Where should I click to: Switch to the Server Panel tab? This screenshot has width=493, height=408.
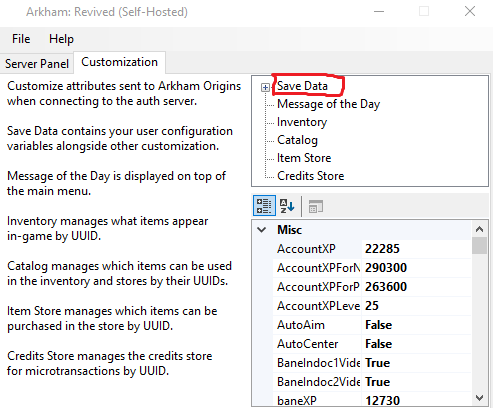tap(37, 63)
